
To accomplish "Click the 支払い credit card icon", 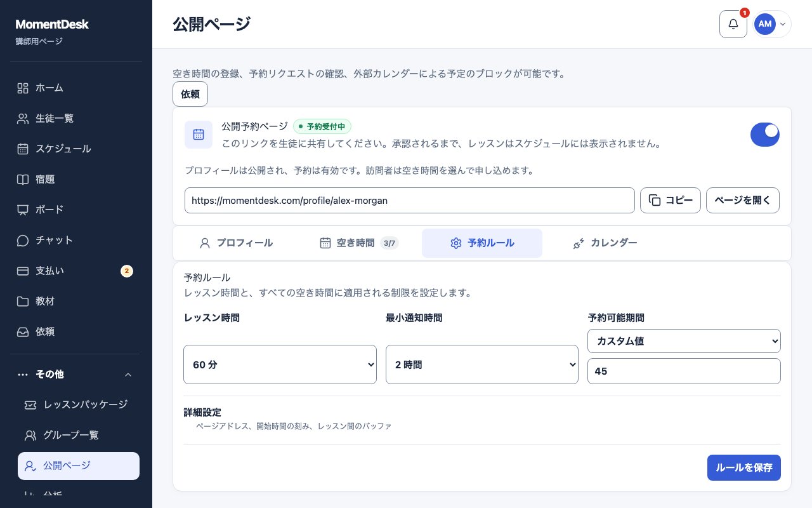I will (23, 271).
